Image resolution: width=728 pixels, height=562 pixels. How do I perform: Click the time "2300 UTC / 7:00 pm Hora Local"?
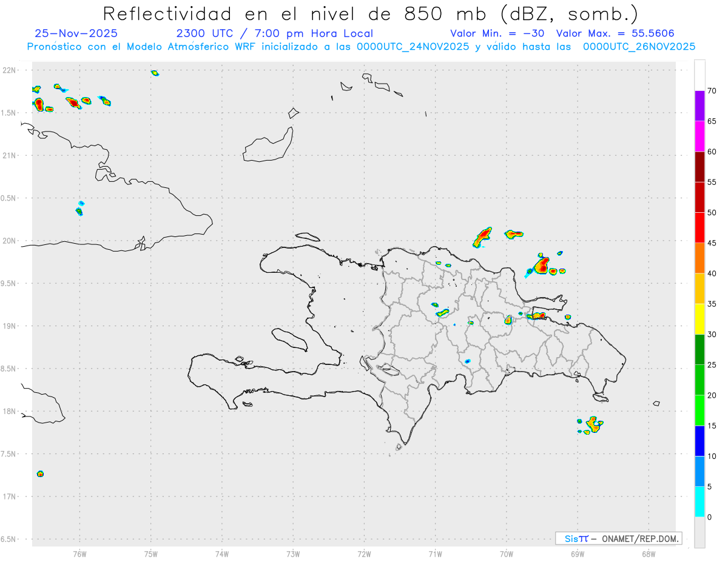tap(274, 34)
